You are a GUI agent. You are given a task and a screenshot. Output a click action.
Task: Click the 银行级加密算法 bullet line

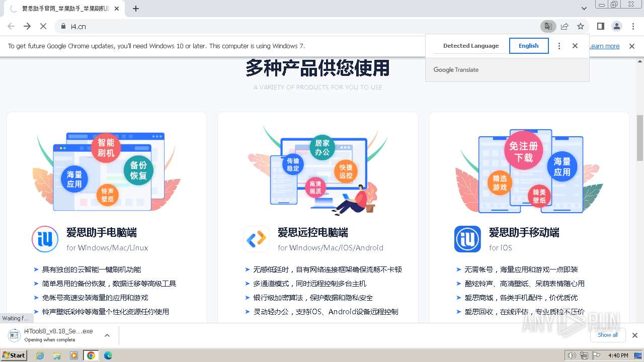click(x=313, y=298)
